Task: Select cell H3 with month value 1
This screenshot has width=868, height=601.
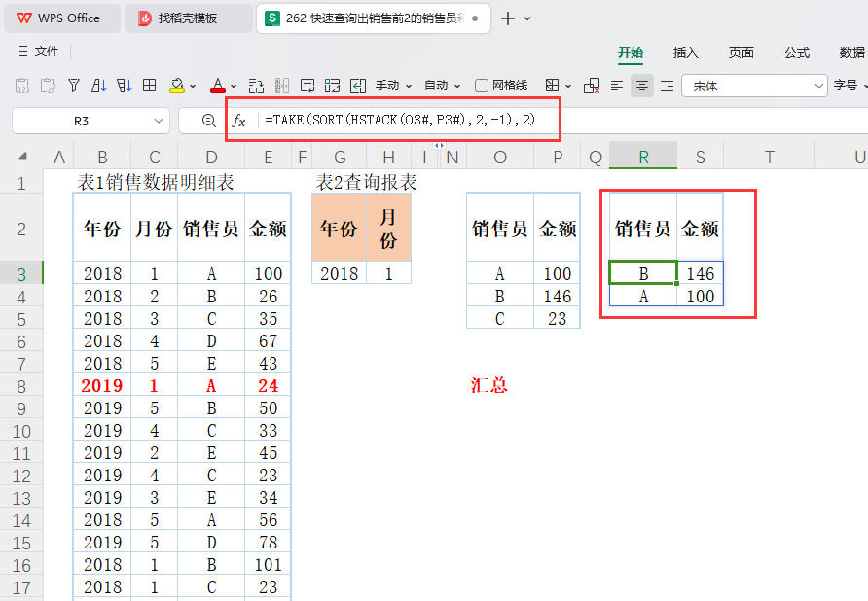Action: point(388,273)
